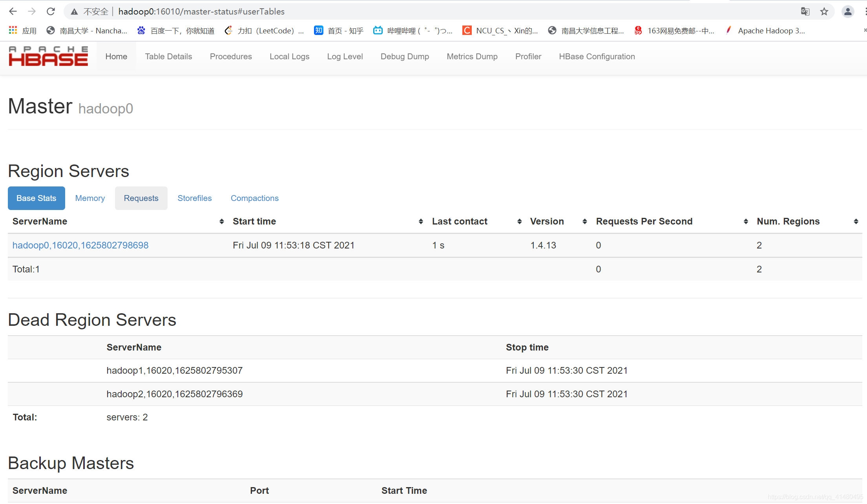
Task: Click the insecure site warning icon
Action: 74,12
